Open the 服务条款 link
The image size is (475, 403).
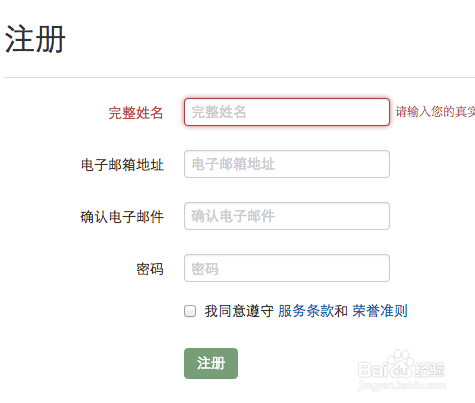click(x=306, y=311)
